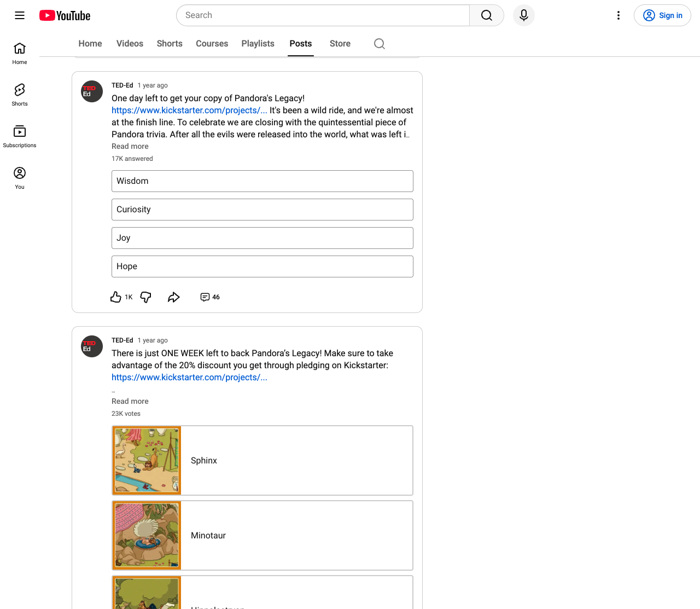Open the Store tab

[x=340, y=44]
